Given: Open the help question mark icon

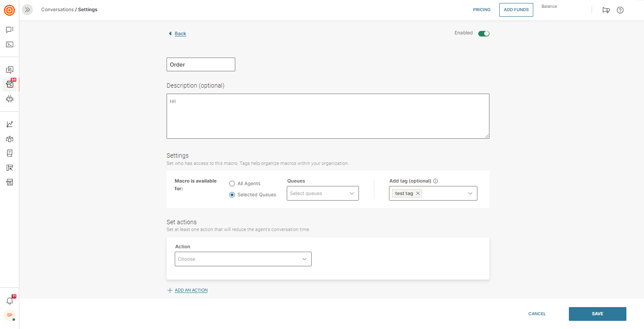Looking at the screenshot, I should [620, 10].
